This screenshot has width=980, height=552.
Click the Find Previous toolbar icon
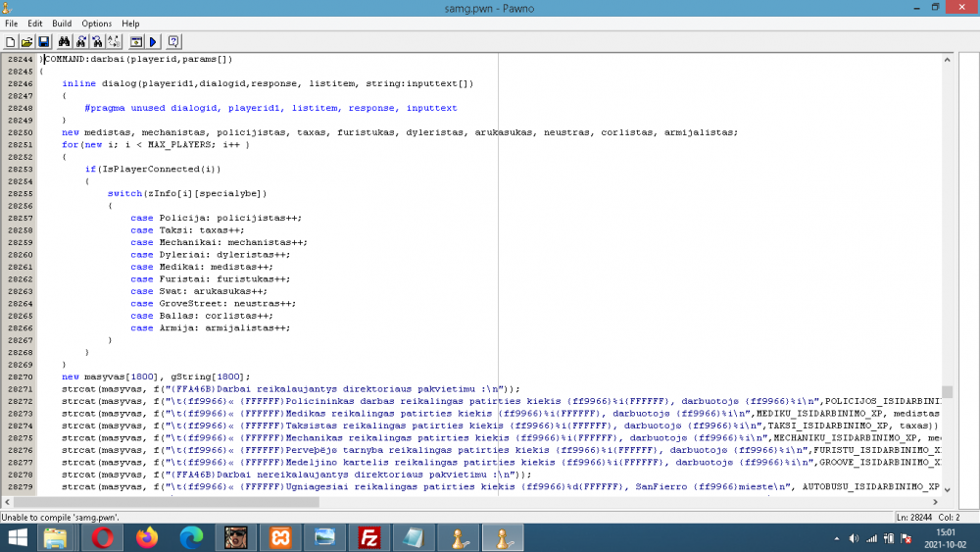(x=97, y=41)
